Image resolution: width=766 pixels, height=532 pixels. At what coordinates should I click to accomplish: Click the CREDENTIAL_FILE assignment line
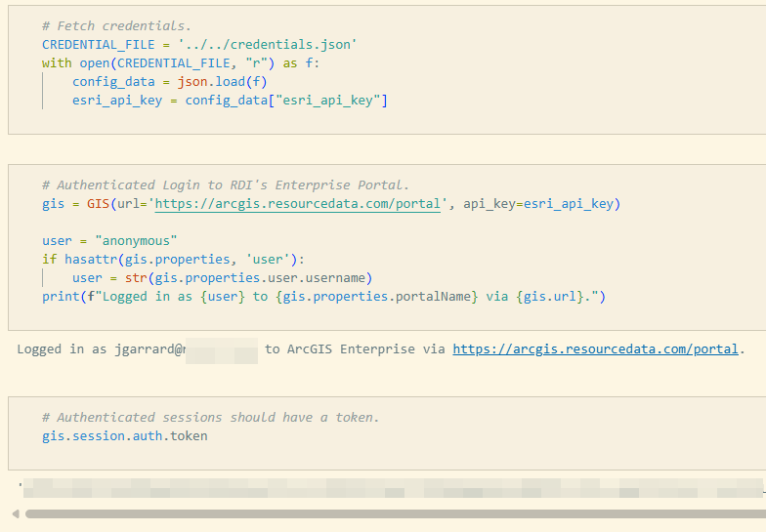click(x=199, y=45)
